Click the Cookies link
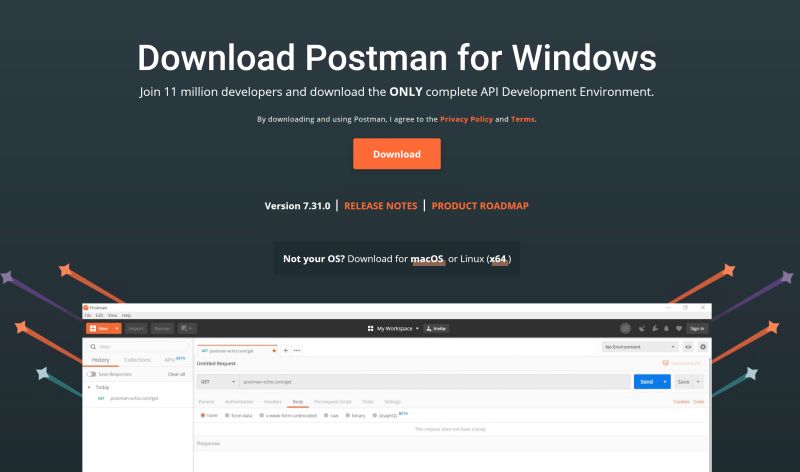Screen dimensions: 800x472 click(681, 402)
